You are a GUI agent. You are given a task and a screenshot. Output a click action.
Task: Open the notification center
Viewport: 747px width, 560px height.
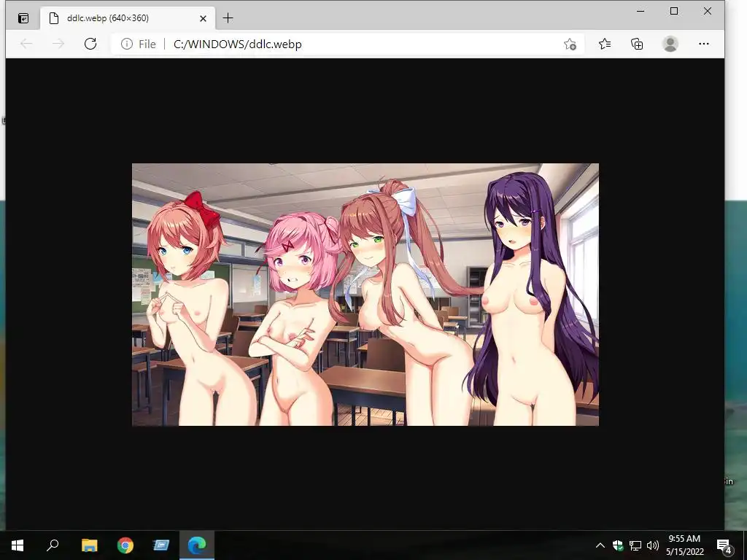pos(724,545)
